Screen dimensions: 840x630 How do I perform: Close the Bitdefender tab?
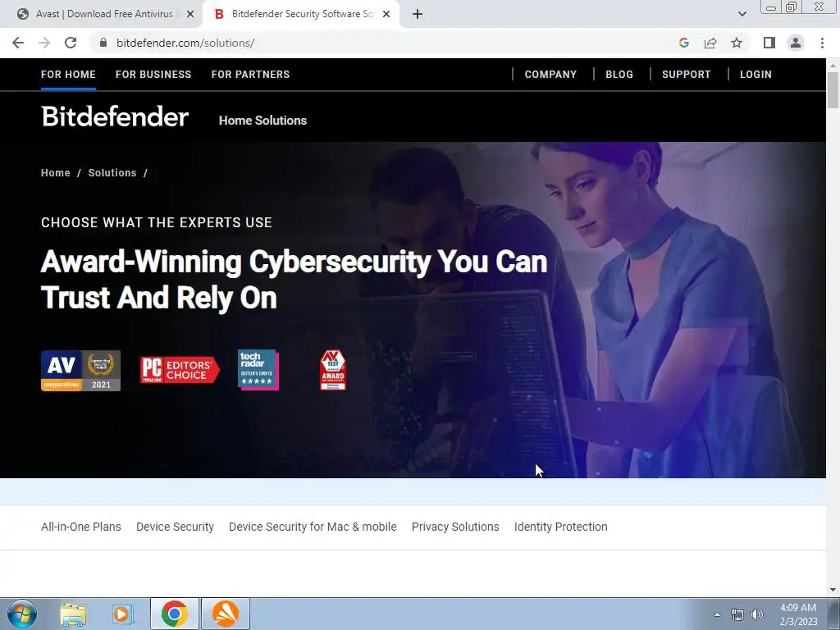point(386,15)
